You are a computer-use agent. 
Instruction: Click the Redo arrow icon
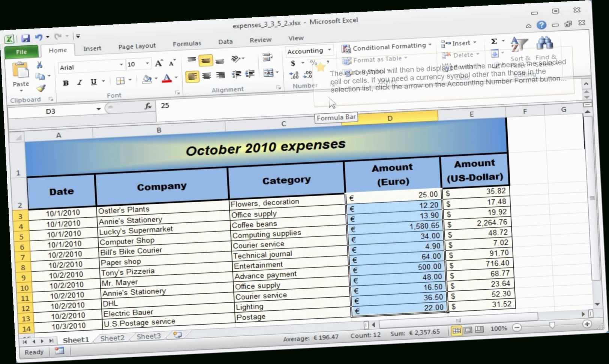58,36
